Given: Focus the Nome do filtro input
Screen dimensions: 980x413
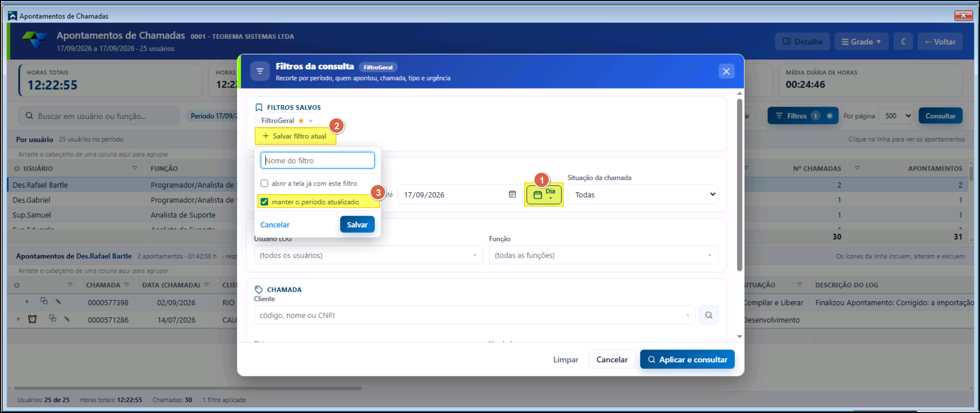Looking at the screenshot, I should coord(317,160).
